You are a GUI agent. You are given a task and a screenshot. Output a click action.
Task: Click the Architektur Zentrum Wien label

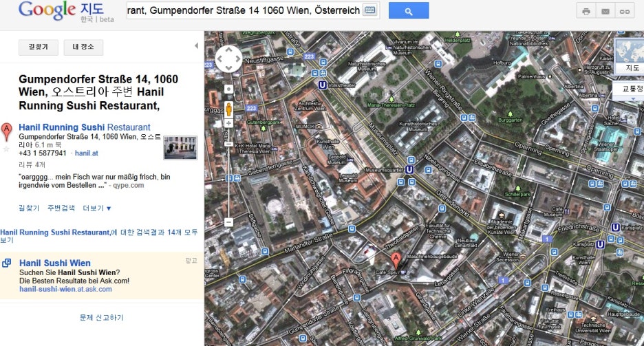coord(312,106)
